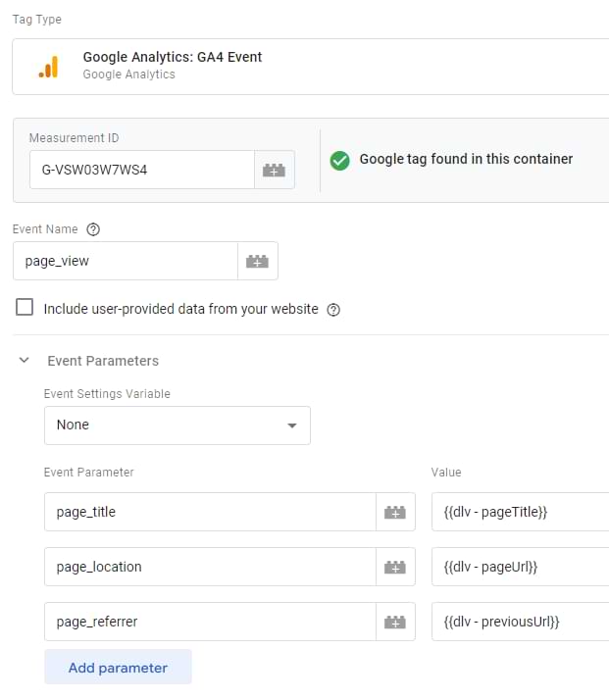Open variable picker next to page_view field
This screenshot has height=700, width=609.
coord(257,262)
